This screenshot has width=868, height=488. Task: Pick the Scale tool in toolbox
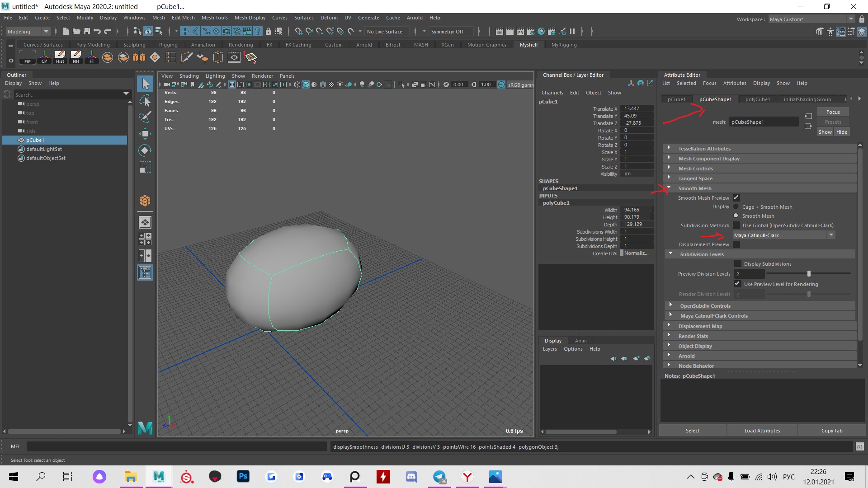tap(145, 168)
